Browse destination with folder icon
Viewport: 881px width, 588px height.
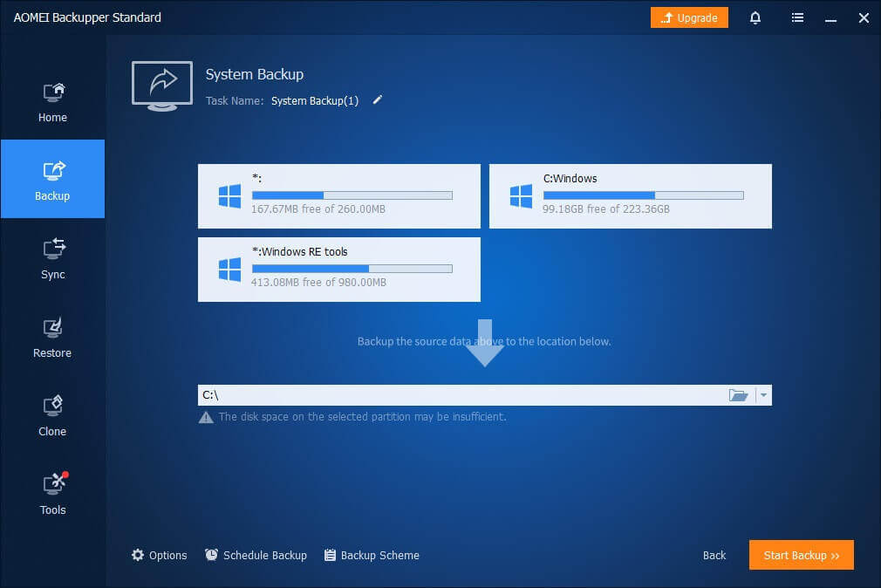tap(738, 395)
